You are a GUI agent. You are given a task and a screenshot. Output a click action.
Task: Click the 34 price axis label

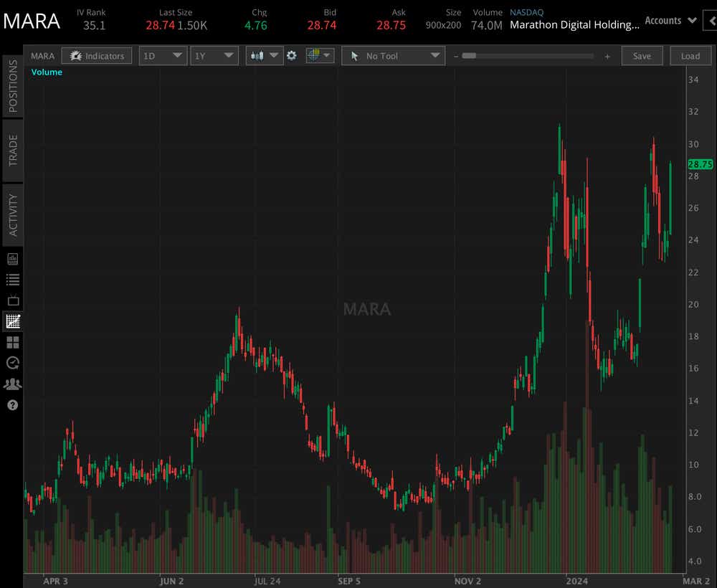point(693,80)
